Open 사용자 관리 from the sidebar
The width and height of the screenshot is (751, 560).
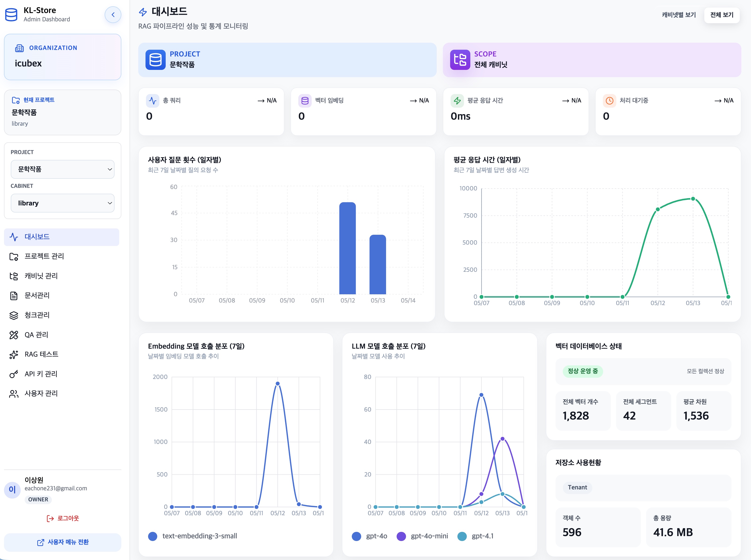coord(61,394)
